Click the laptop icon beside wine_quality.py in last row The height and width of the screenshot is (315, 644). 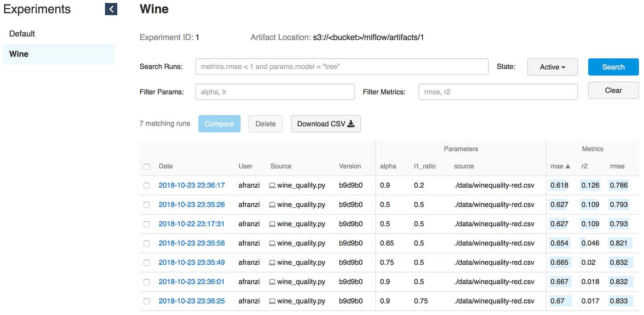pos(272,301)
